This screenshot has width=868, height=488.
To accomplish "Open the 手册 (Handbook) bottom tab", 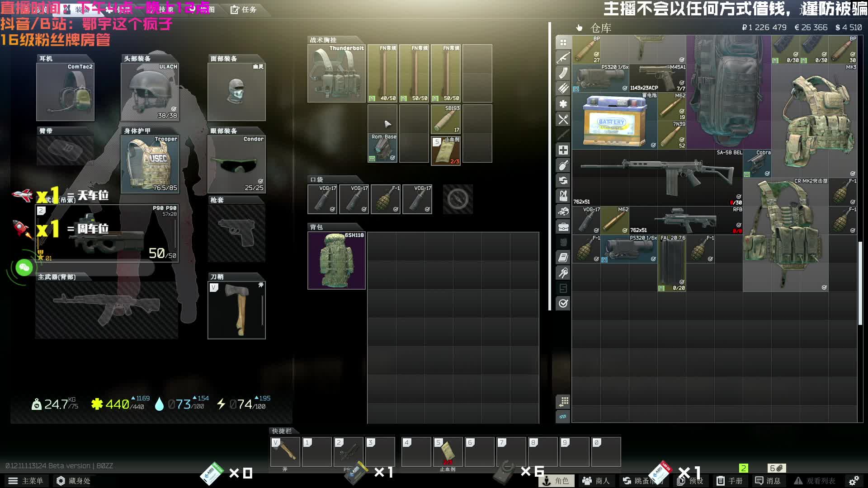I will (x=730, y=481).
